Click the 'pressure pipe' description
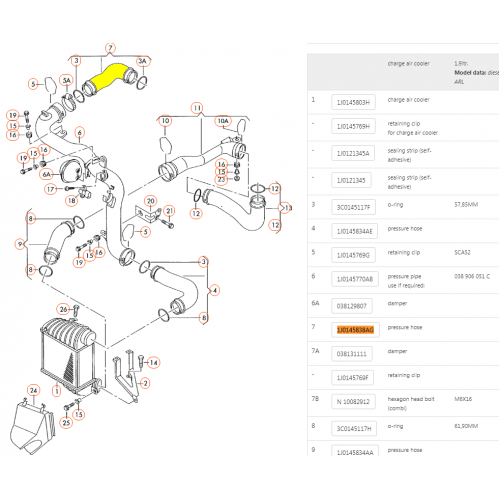This screenshot has height=500, width=500. tap(404, 276)
